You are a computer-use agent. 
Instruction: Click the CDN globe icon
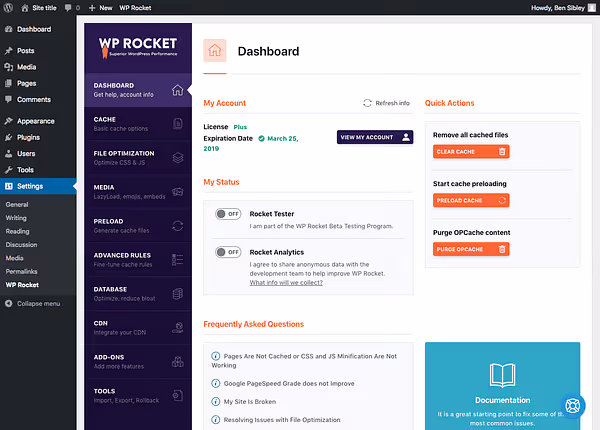178,327
